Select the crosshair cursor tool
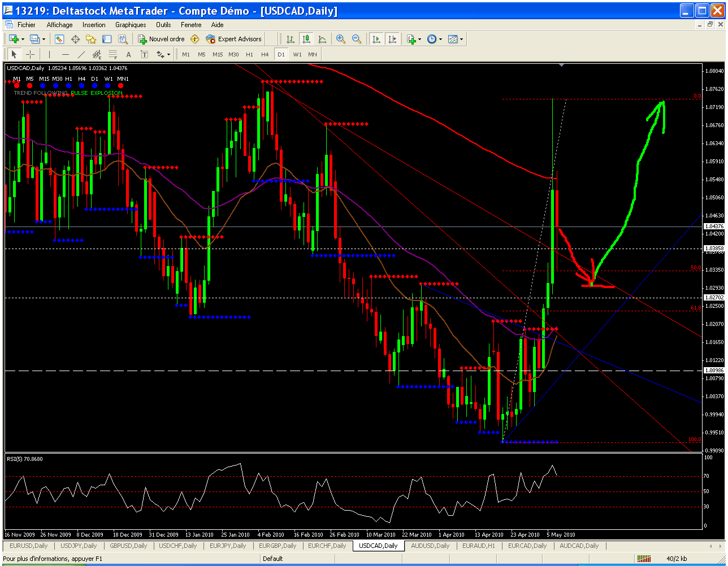The height and width of the screenshot is (566, 728). coord(30,54)
